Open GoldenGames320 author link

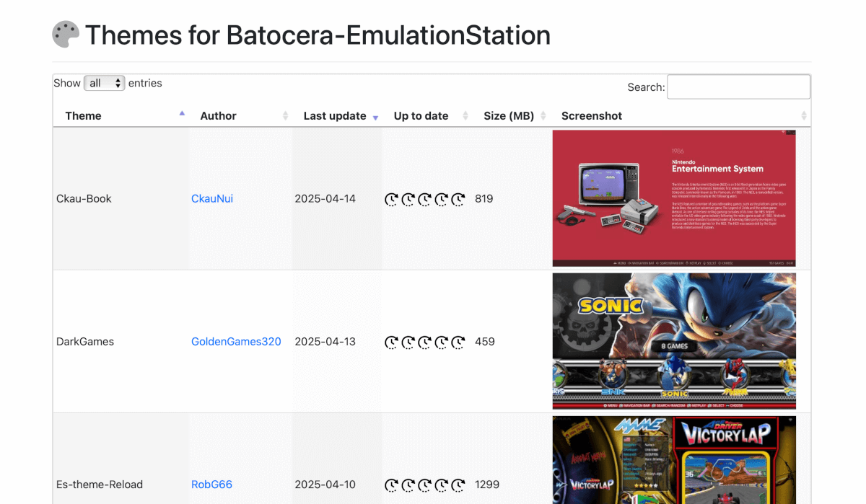236,341
